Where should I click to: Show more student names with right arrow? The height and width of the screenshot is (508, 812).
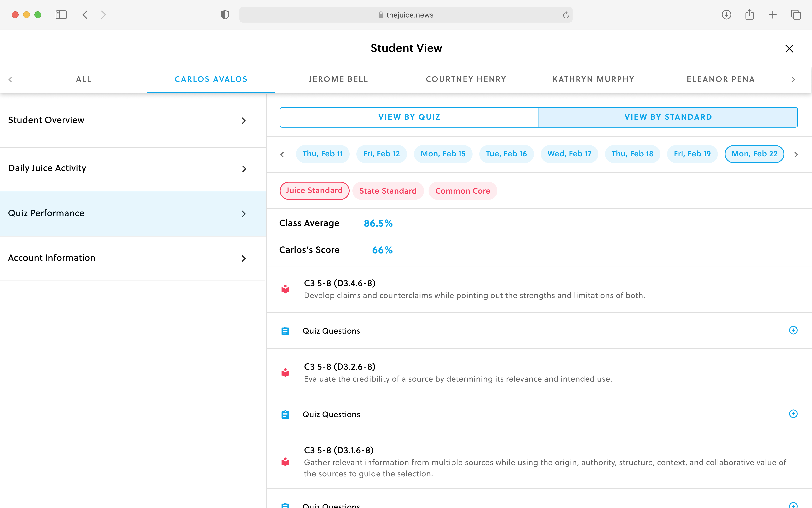793,80
